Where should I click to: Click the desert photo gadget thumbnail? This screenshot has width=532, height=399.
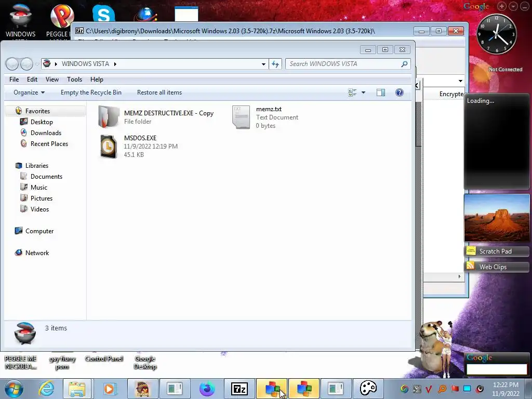[x=497, y=218]
